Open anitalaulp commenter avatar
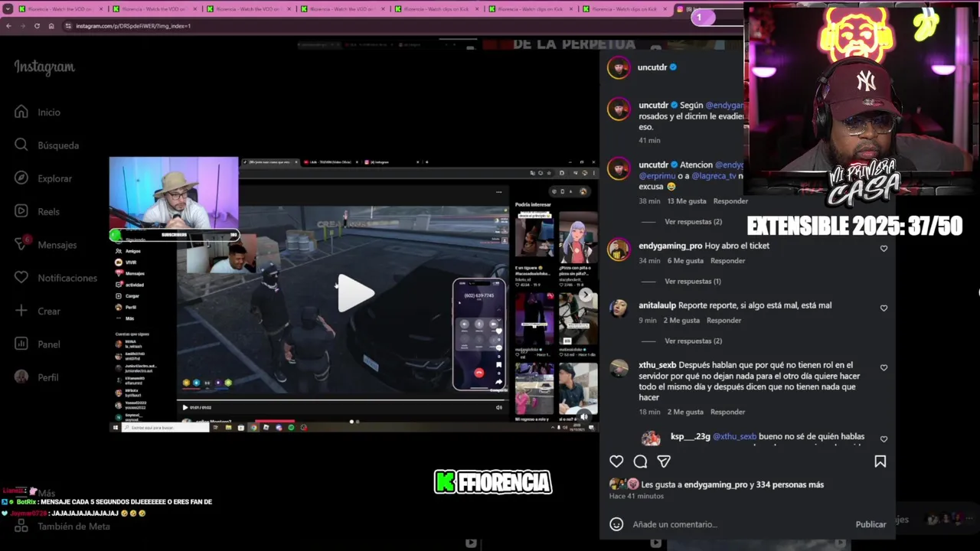 [619, 308]
